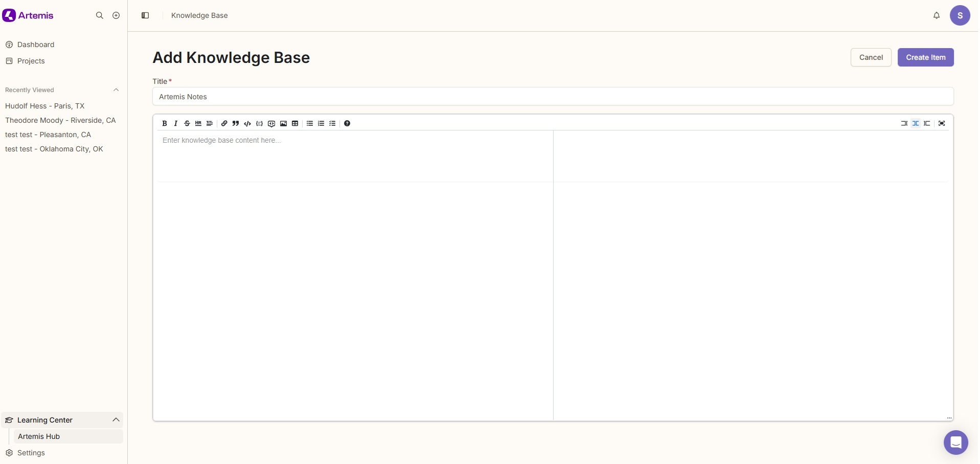980x464 pixels.
Task: Open test test - Oklahoma City, OK
Action: click(x=54, y=149)
